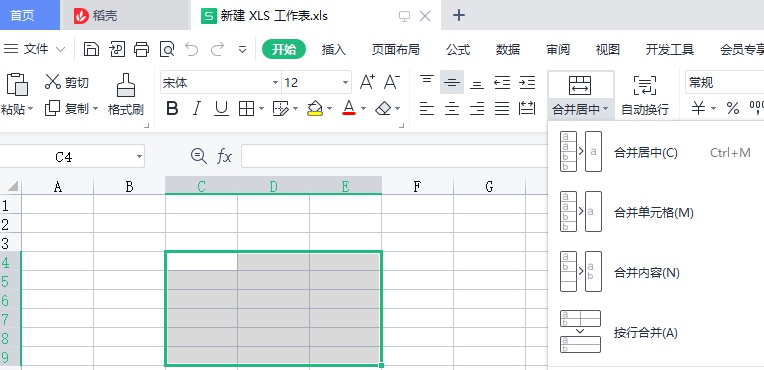The height and width of the screenshot is (370, 764).
Task: Click the zoom magnifier beside fx
Action: tap(198, 156)
